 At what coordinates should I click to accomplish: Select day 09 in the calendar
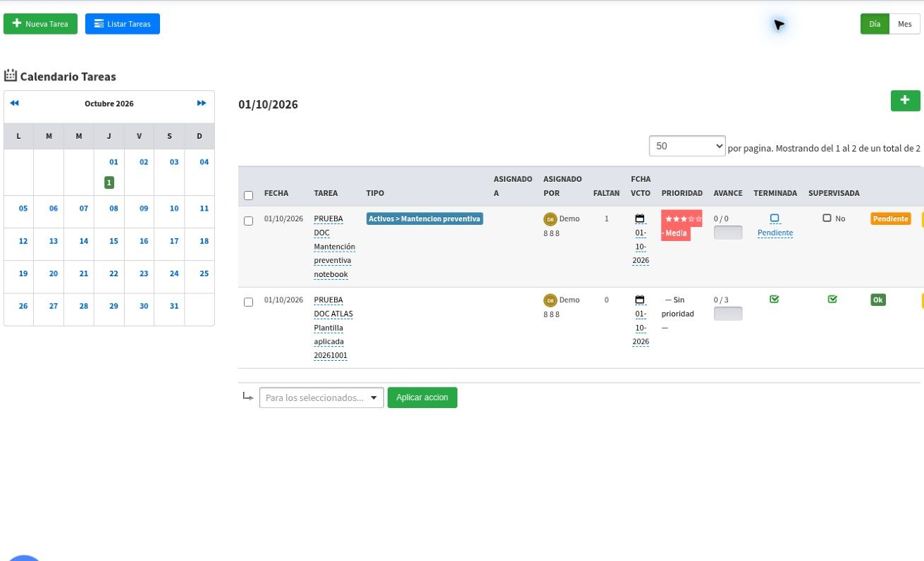(144, 209)
